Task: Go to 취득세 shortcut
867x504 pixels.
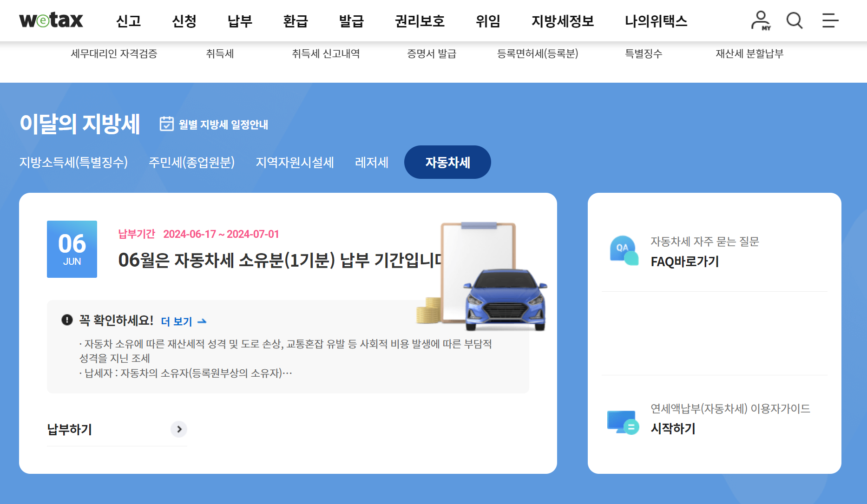Action: tap(220, 53)
